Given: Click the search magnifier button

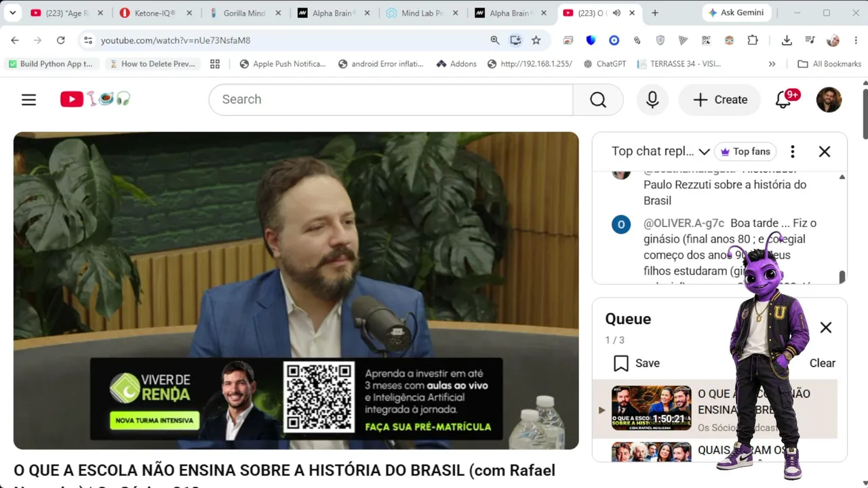Looking at the screenshot, I should 597,100.
